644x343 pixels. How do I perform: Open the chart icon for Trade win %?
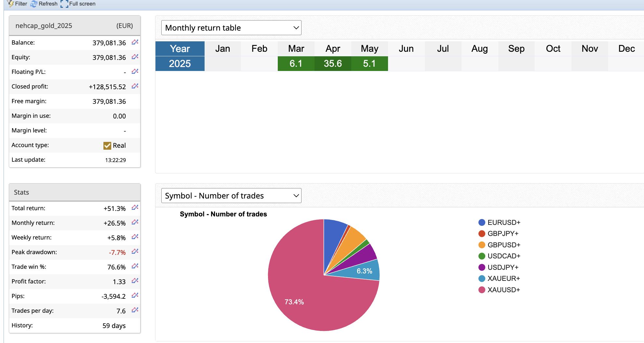(x=135, y=266)
